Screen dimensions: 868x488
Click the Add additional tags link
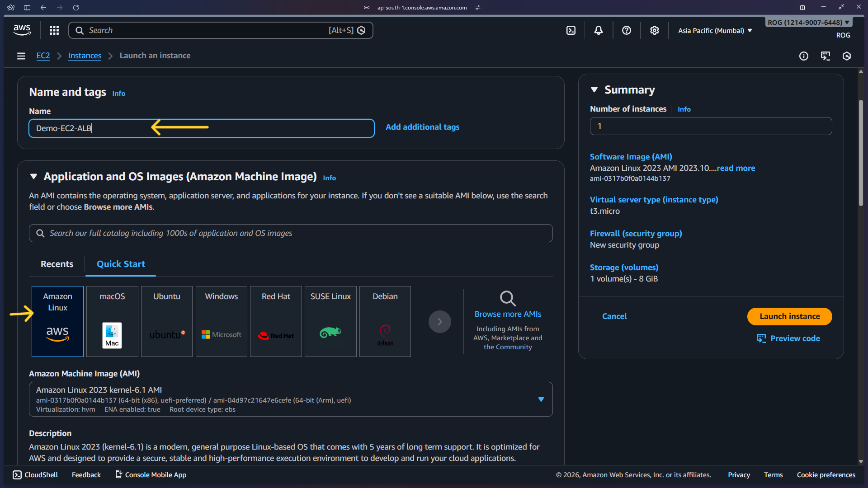tap(422, 127)
